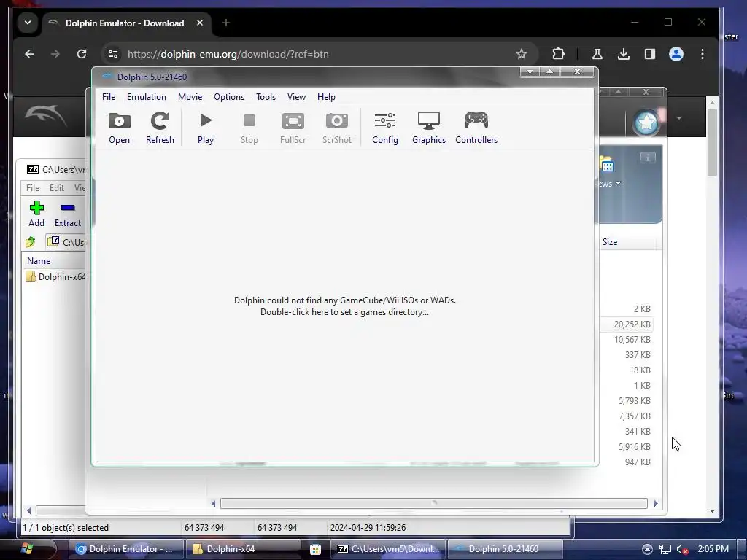
Task: Close the Dolphin Emulator - Download tab
Action: [200, 23]
